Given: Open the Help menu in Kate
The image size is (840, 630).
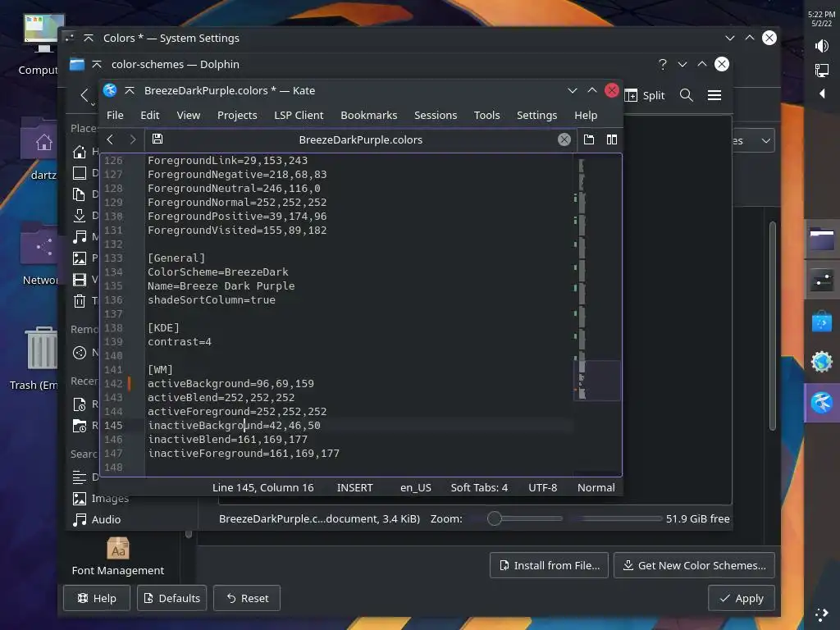Looking at the screenshot, I should 586,115.
